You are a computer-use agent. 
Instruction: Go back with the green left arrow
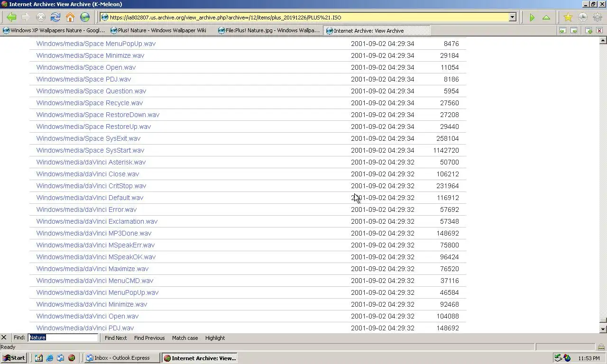pos(11,18)
